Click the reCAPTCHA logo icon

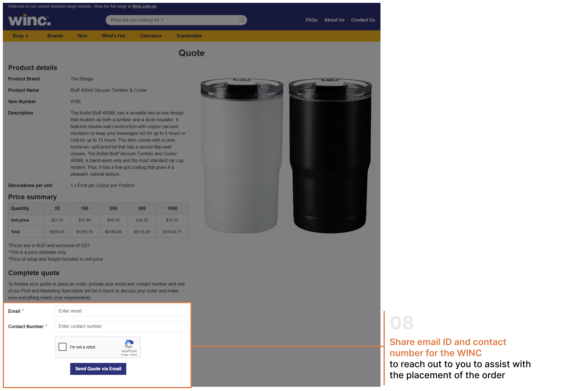(129, 344)
